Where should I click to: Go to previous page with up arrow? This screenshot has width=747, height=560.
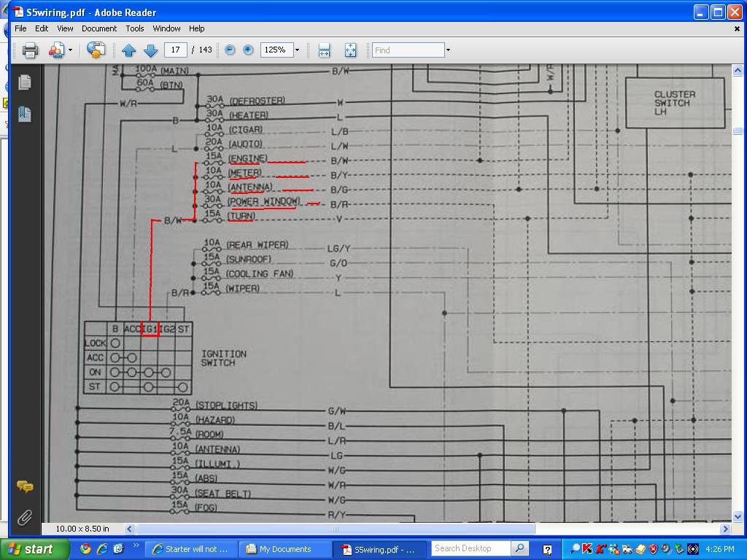pos(129,50)
